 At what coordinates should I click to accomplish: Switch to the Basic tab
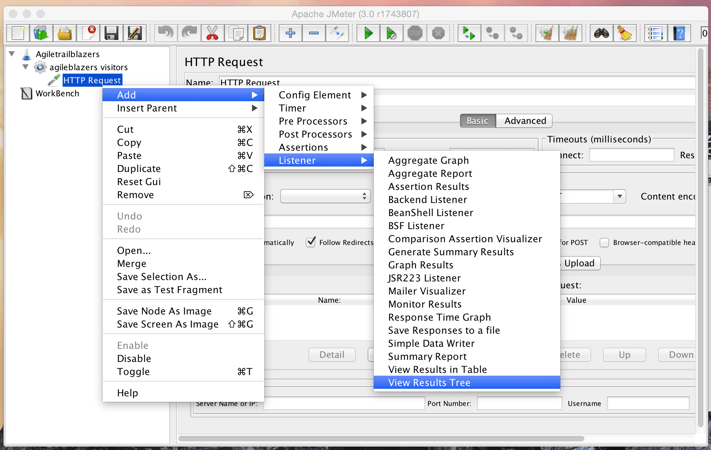(x=477, y=121)
